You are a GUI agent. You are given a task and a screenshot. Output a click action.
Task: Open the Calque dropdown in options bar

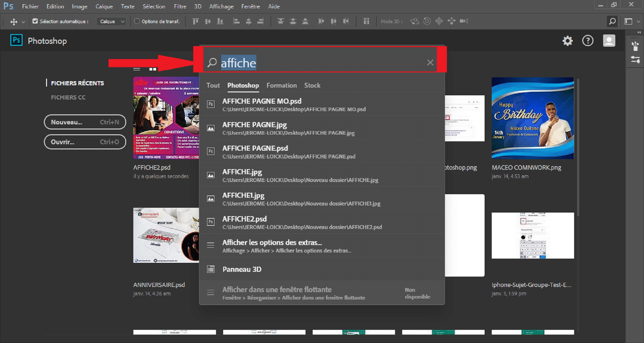tap(111, 22)
